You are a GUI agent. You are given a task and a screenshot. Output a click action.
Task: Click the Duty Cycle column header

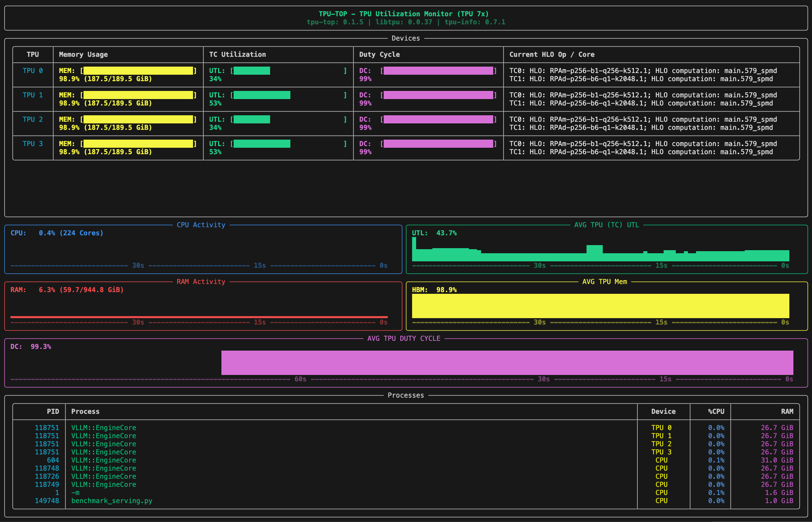pyautogui.click(x=380, y=54)
